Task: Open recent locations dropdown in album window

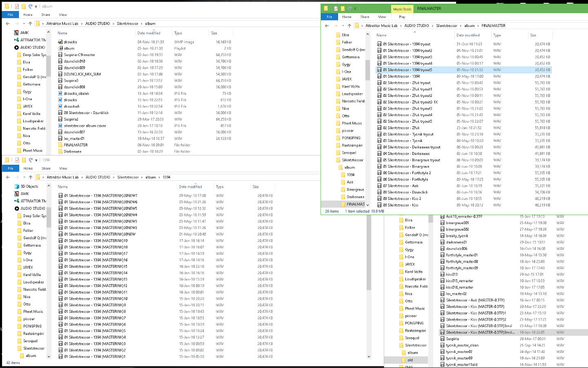Action: click(24, 24)
